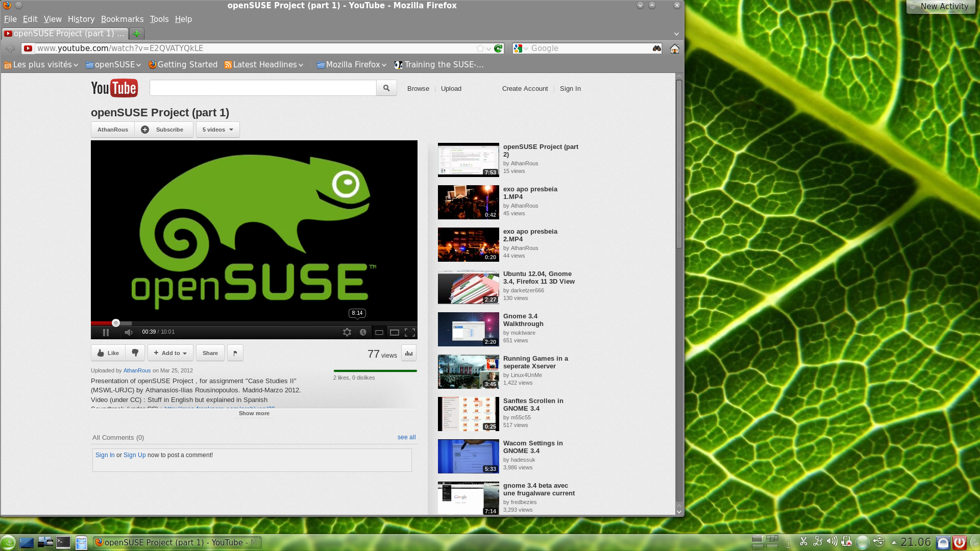Click the Share button

tap(210, 353)
